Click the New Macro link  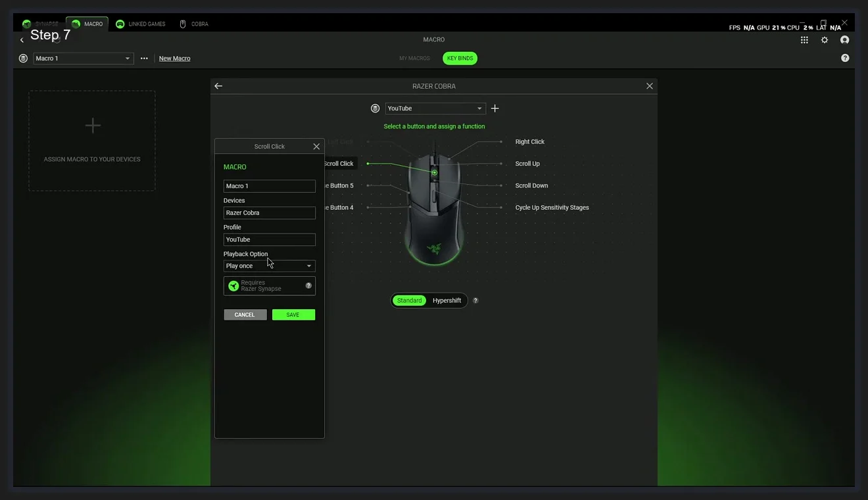[174, 58]
